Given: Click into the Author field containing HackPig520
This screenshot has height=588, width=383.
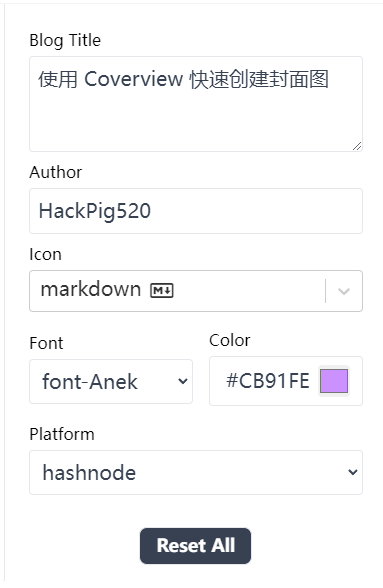Looking at the screenshot, I should pos(196,211).
